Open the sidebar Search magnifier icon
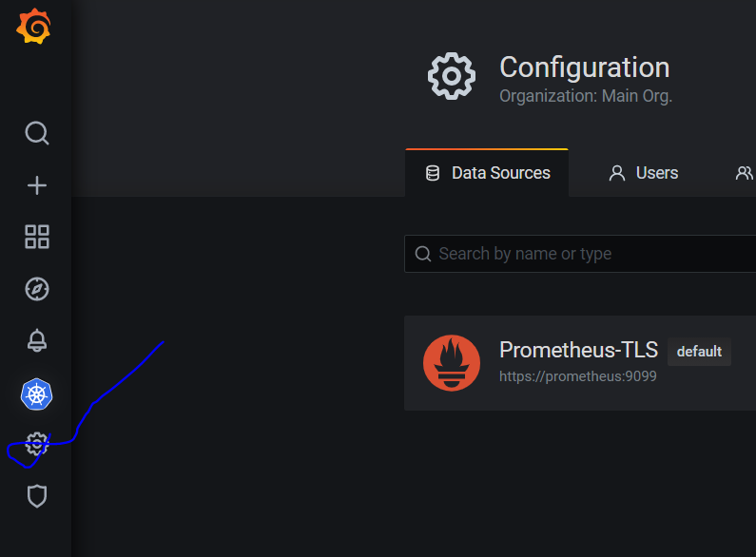 tap(37, 133)
